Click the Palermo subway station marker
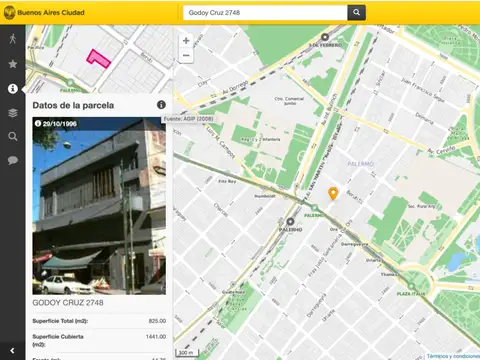Viewport: 480px width, 360px height. [x=314, y=208]
